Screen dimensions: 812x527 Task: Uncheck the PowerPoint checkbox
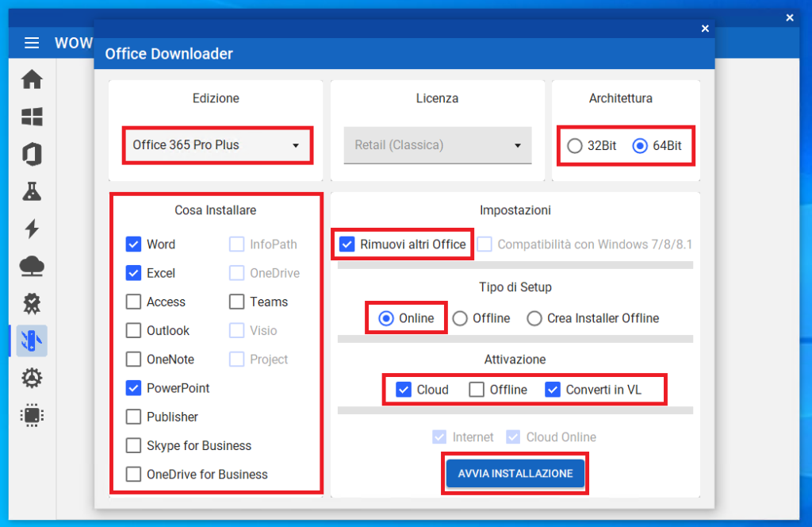tap(133, 388)
